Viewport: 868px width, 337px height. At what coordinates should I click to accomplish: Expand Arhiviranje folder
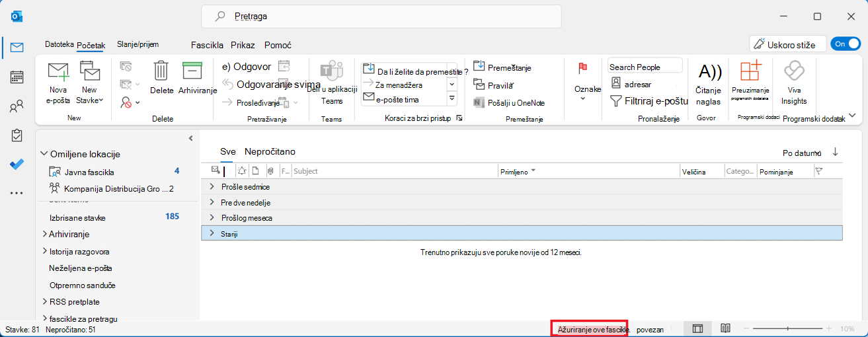point(44,234)
